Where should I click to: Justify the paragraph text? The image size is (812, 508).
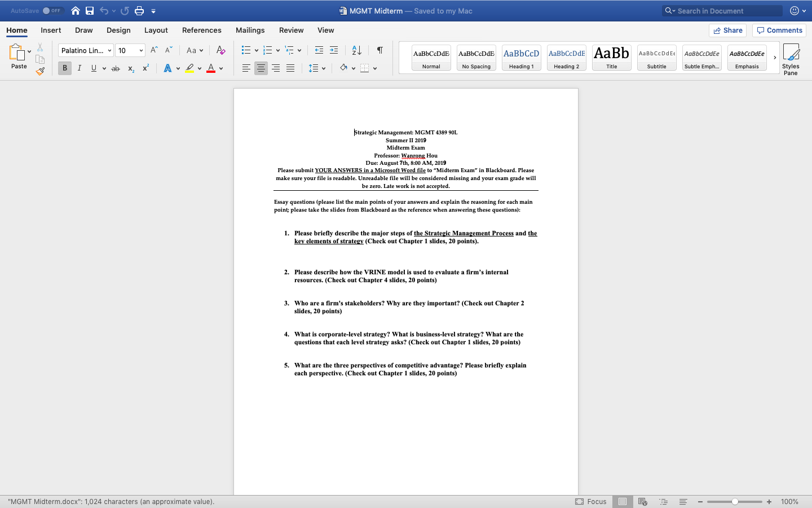click(290, 68)
